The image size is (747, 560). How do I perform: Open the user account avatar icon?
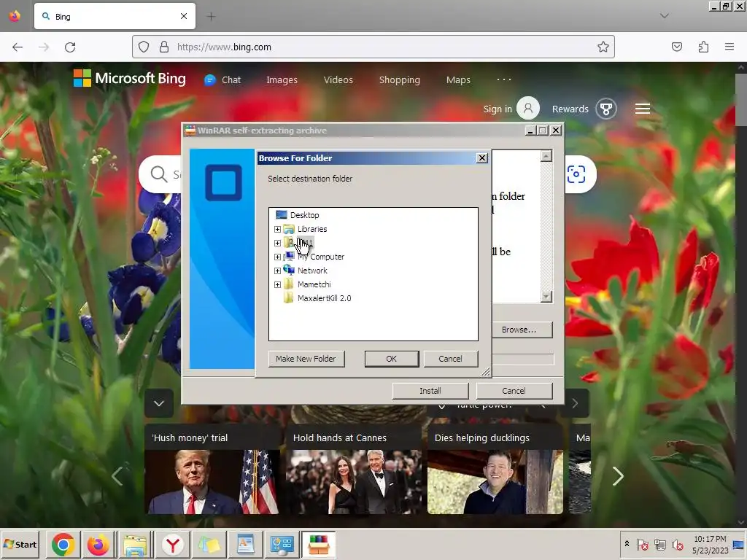(x=528, y=109)
